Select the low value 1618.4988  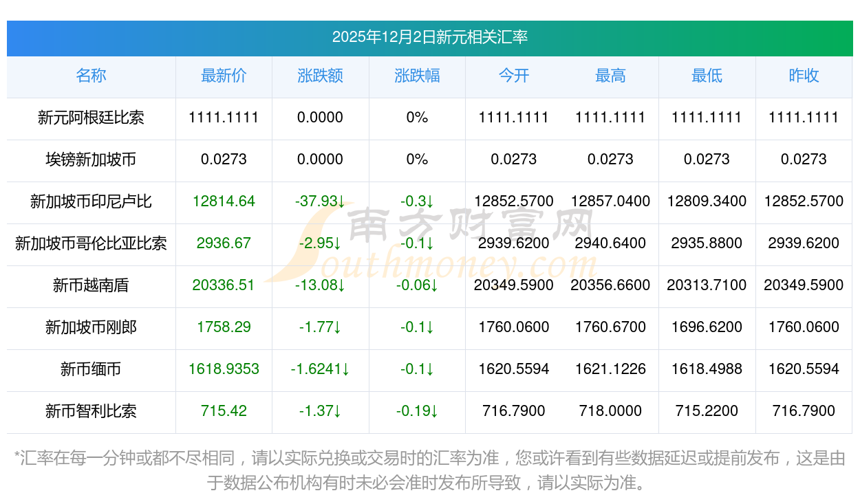coord(707,369)
